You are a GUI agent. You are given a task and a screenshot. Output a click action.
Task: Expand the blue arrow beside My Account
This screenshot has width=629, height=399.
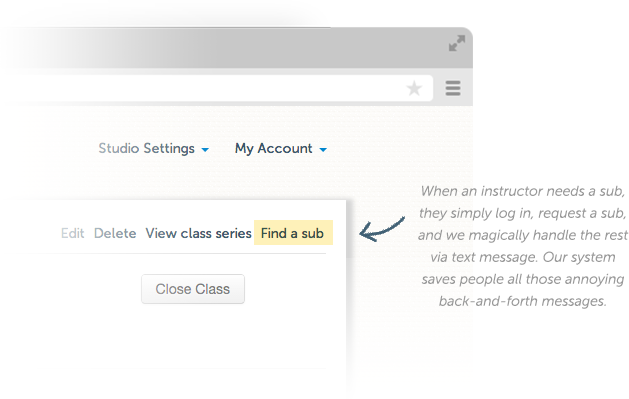[323, 150]
